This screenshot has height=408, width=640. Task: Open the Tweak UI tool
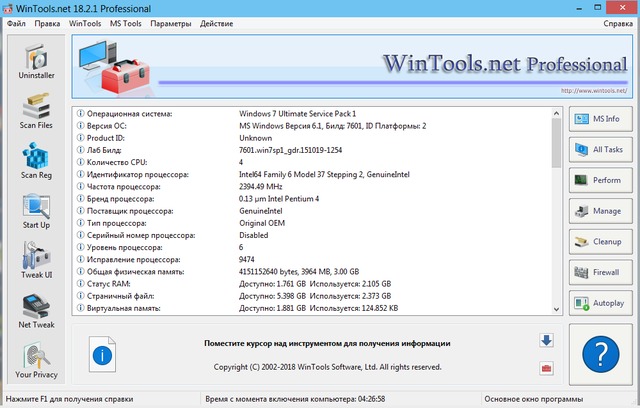coord(35,262)
